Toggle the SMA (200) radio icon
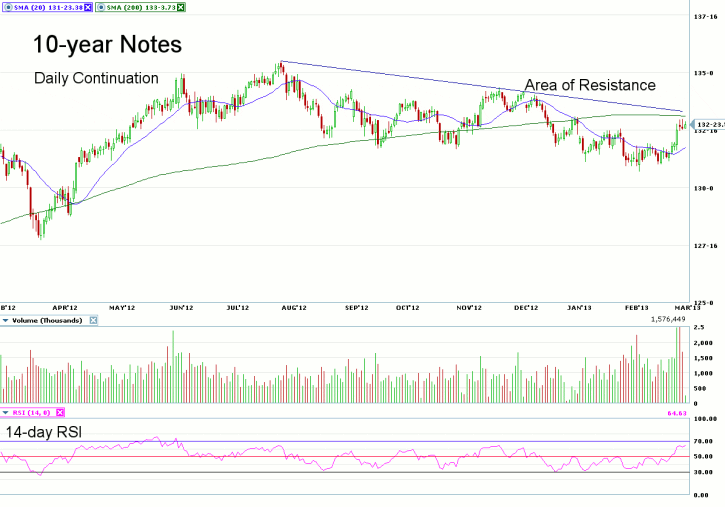Viewport: 725px width, 507px height. [x=99, y=7]
